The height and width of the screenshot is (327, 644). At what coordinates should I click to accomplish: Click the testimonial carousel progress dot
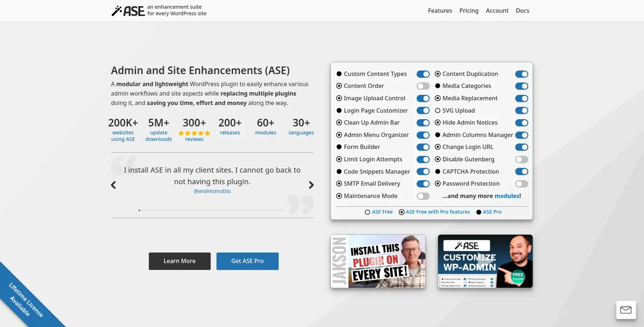click(x=139, y=210)
